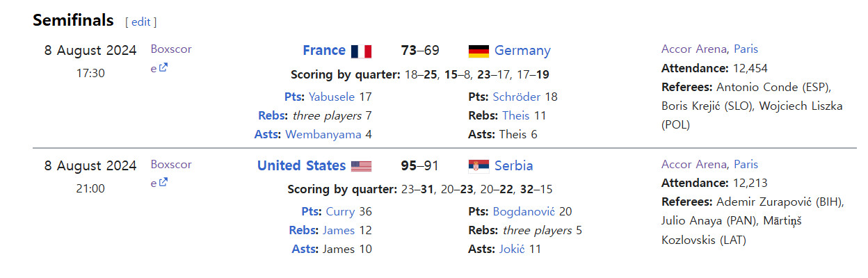
Task: Open the France–Germany Boxscore external link
Action: click(171, 58)
